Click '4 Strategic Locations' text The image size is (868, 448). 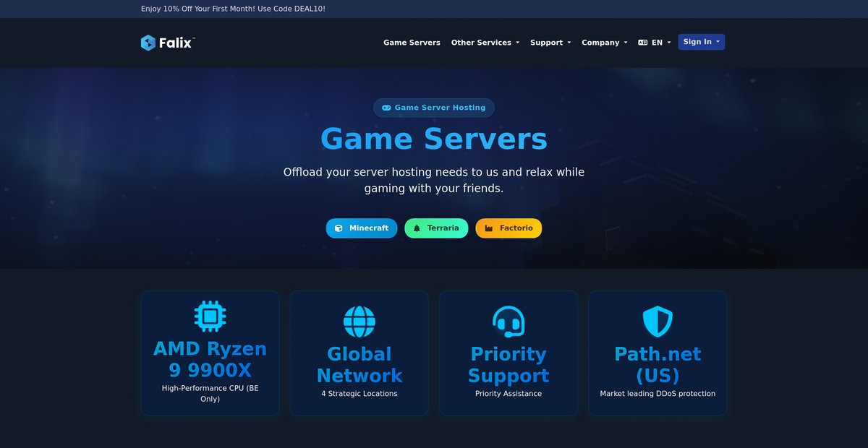[359, 394]
